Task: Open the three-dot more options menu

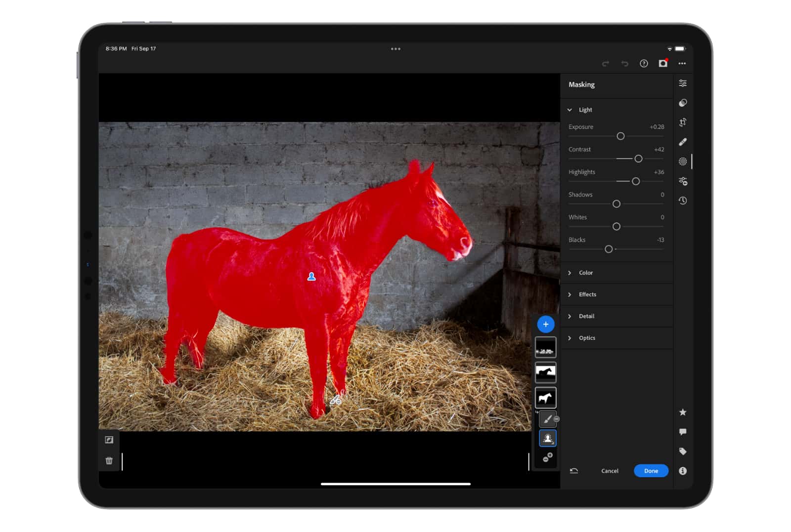Action: [x=682, y=64]
